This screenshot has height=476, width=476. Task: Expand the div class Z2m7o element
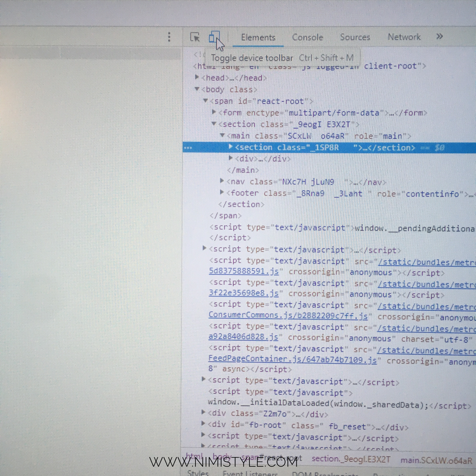(x=203, y=412)
